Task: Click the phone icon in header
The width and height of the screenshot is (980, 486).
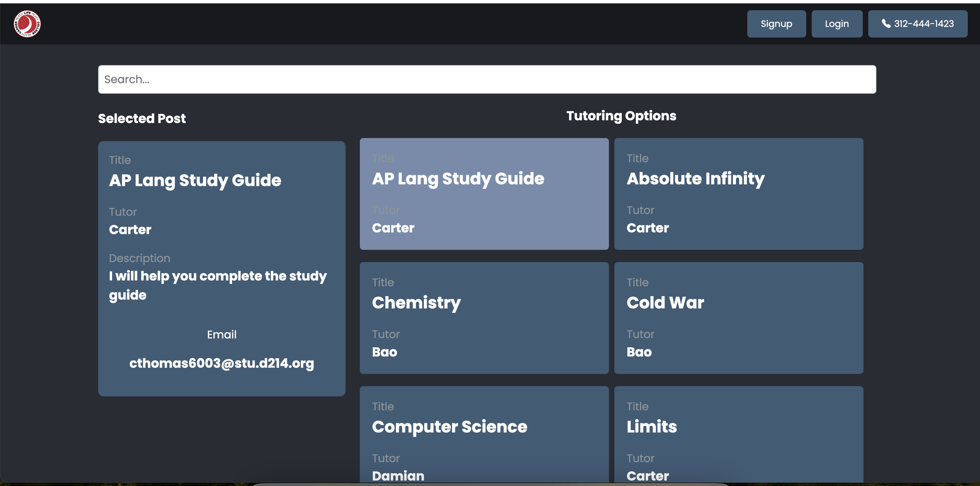Action: pos(886,24)
